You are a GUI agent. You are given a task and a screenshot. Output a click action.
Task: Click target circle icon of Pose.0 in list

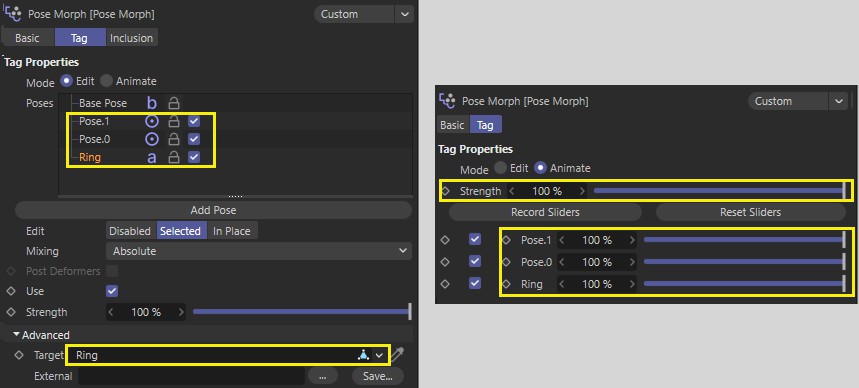point(152,139)
